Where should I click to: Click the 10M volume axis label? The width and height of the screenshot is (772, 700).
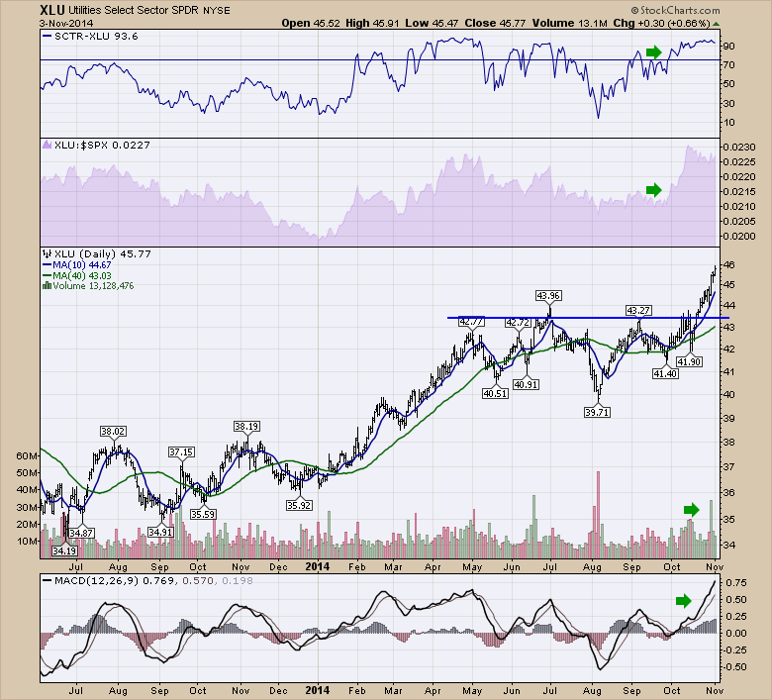click(x=27, y=541)
